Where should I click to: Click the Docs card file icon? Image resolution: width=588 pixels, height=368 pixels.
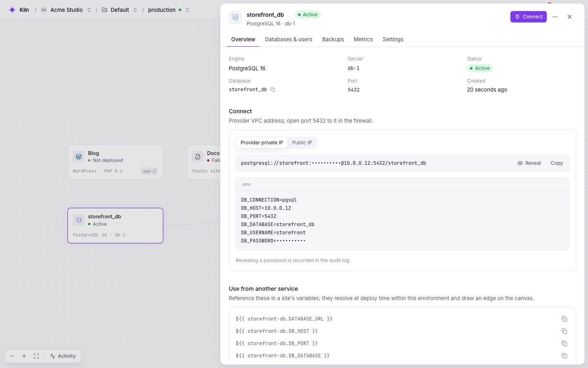pyautogui.click(x=198, y=157)
